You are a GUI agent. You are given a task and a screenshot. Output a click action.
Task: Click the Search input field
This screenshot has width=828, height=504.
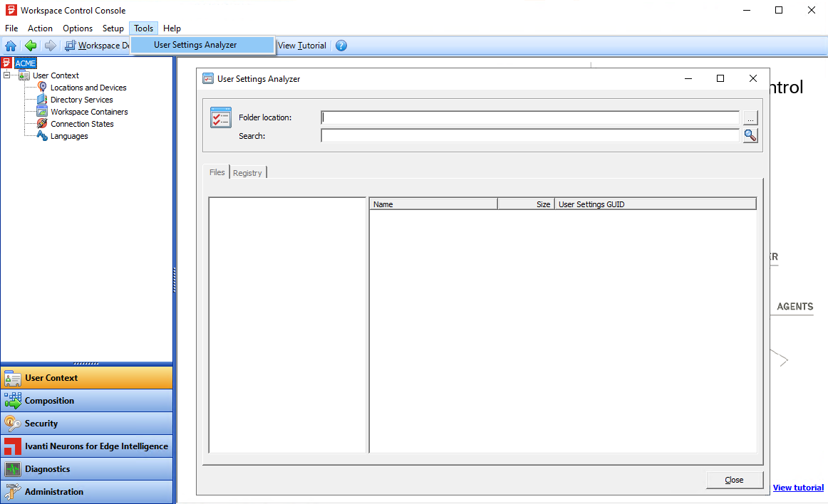coord(530,136)
